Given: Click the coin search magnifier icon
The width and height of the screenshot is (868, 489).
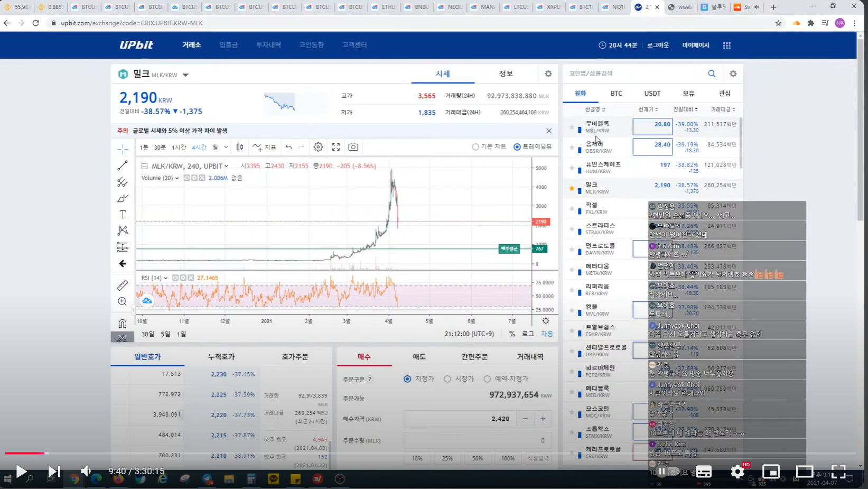Looking at the screenshot, I should (712, 73).
